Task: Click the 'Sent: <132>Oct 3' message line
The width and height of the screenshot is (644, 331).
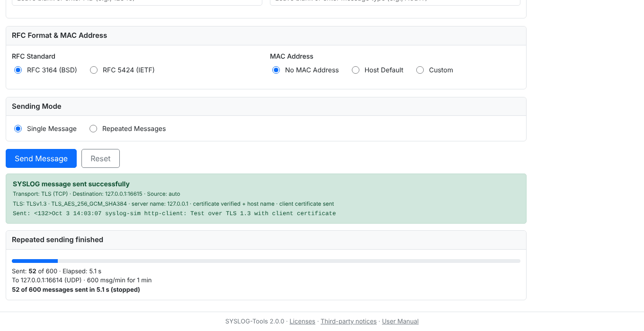Action: click(x=174, y=213)
